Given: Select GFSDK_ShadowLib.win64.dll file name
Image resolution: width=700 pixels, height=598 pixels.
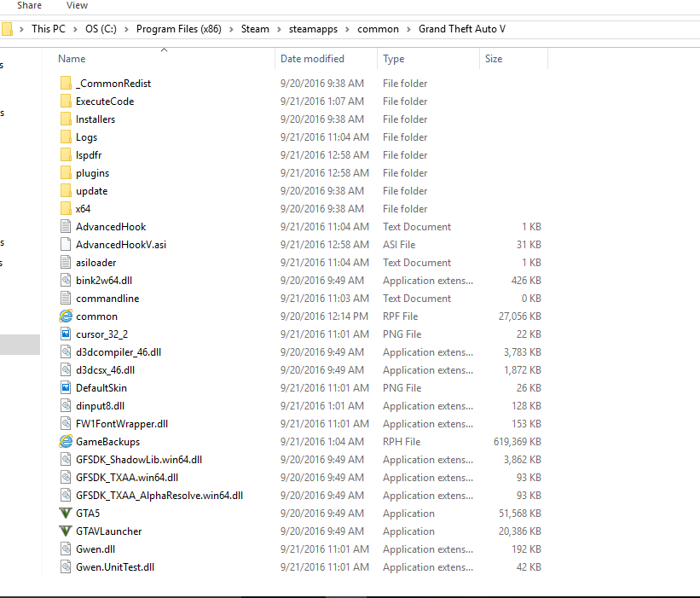Looking at the screenshot, I should point(139,460).
